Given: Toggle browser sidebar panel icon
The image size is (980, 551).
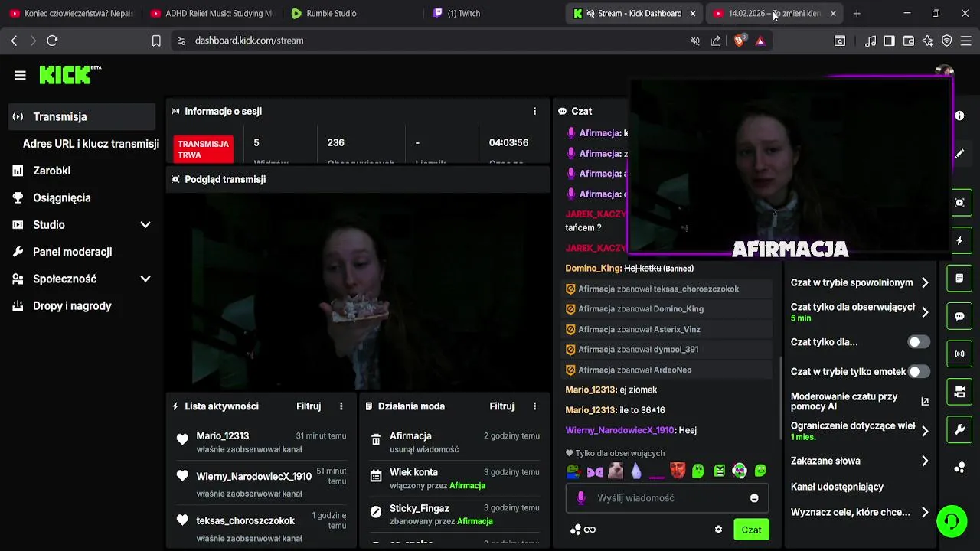Looking at the screenshot, I should 889,41.
